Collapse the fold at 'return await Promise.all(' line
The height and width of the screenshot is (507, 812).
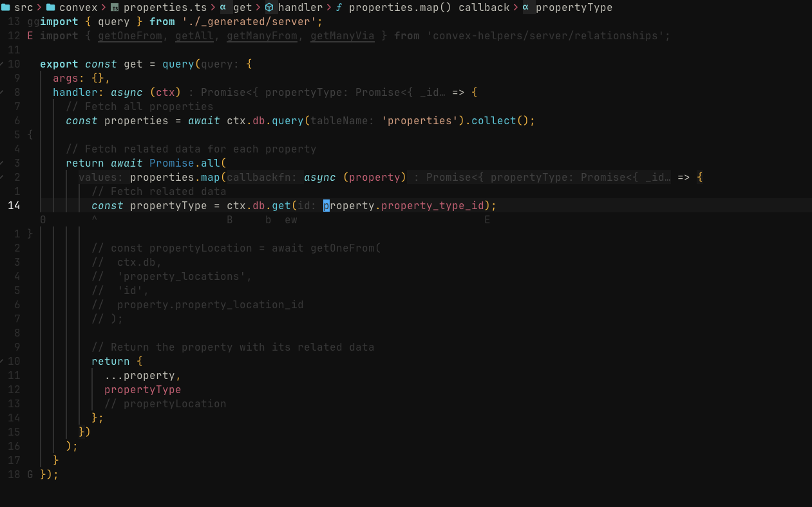[2, 163]
